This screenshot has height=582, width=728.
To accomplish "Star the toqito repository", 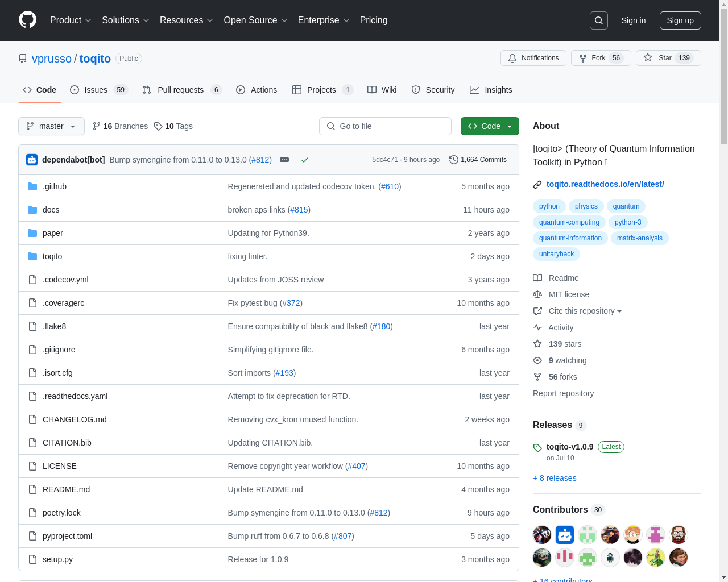I will click(668, 58).
